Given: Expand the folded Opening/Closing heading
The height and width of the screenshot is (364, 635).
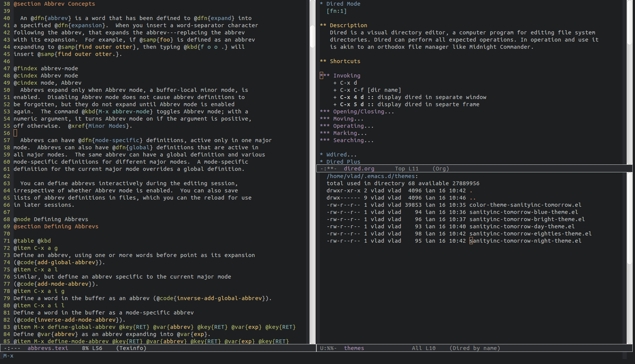Looking at the screenshot, I should click(x=363, y=112).
